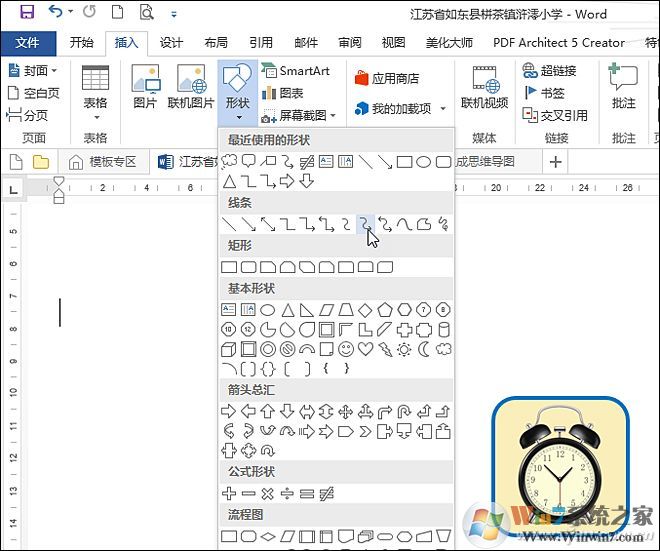This screenshot has width=660, height=551.
Task: Switch to the 开始 Home tab
Action: point(82,43)
